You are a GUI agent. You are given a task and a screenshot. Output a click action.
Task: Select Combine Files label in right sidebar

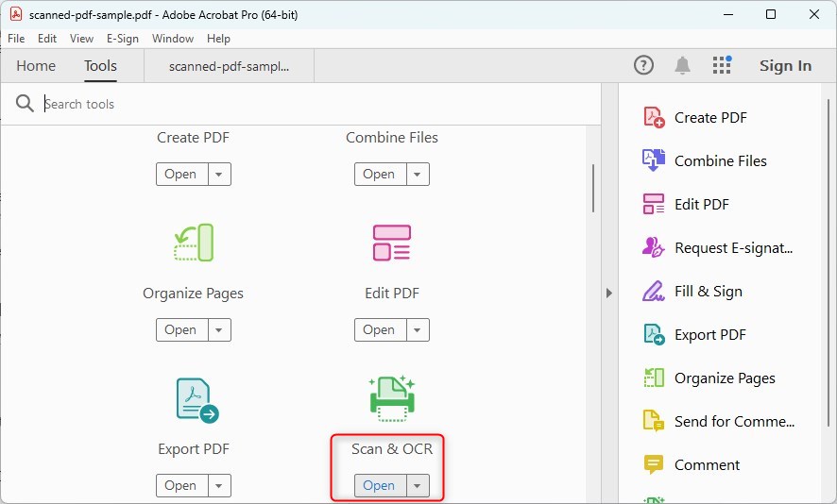(720, 160)
